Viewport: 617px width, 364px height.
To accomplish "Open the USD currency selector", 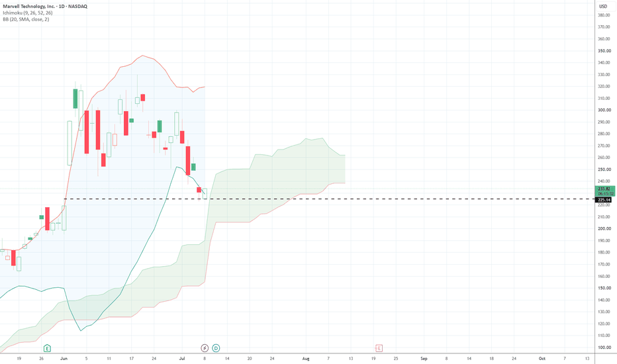I will 603,7.
